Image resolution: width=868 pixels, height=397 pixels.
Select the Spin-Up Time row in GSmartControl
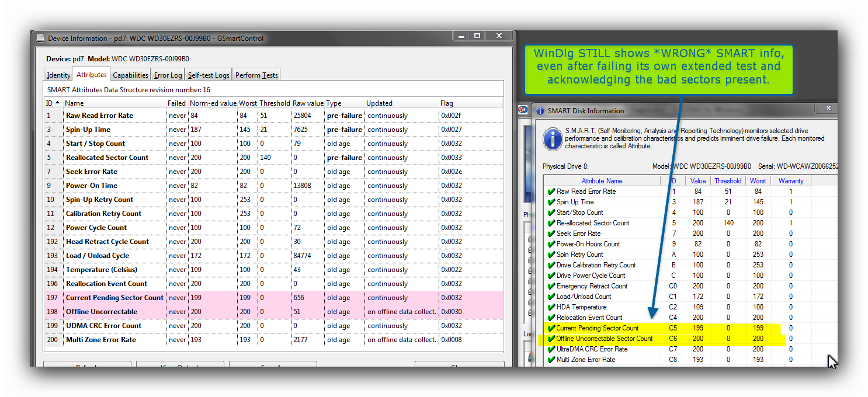pos(274,130)
